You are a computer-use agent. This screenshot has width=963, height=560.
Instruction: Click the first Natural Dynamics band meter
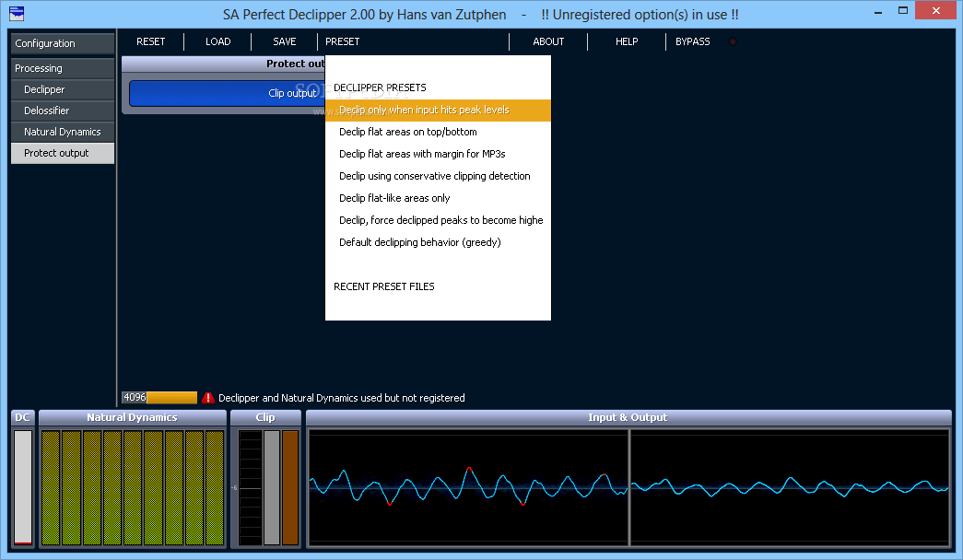coord(51,487)
